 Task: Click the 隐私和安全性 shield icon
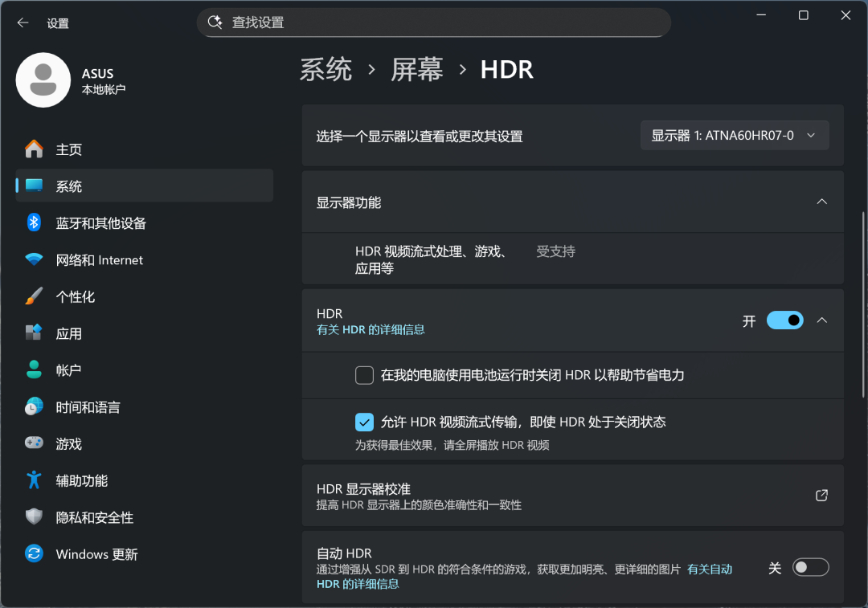click(34, 516)
